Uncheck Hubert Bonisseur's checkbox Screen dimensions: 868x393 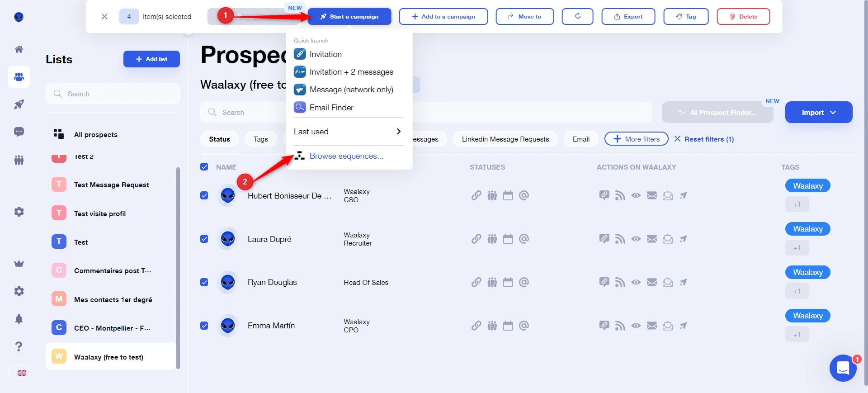pos(204,195)
